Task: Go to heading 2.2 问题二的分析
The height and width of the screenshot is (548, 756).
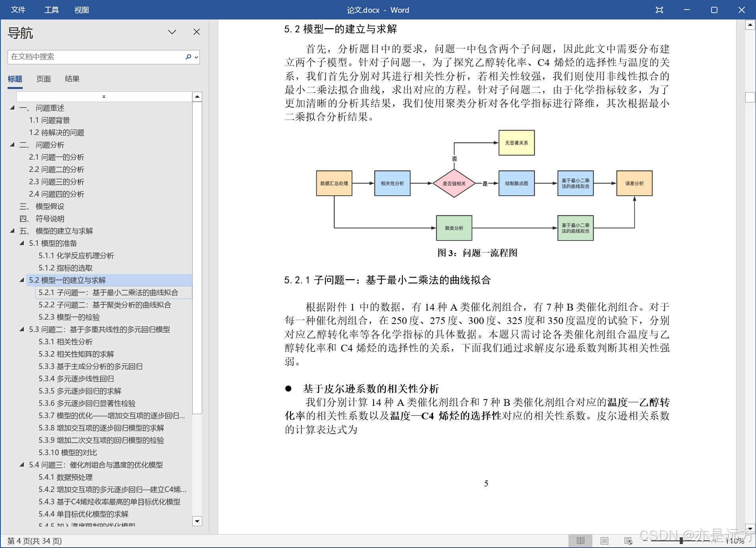Action: tap(56, 169)
